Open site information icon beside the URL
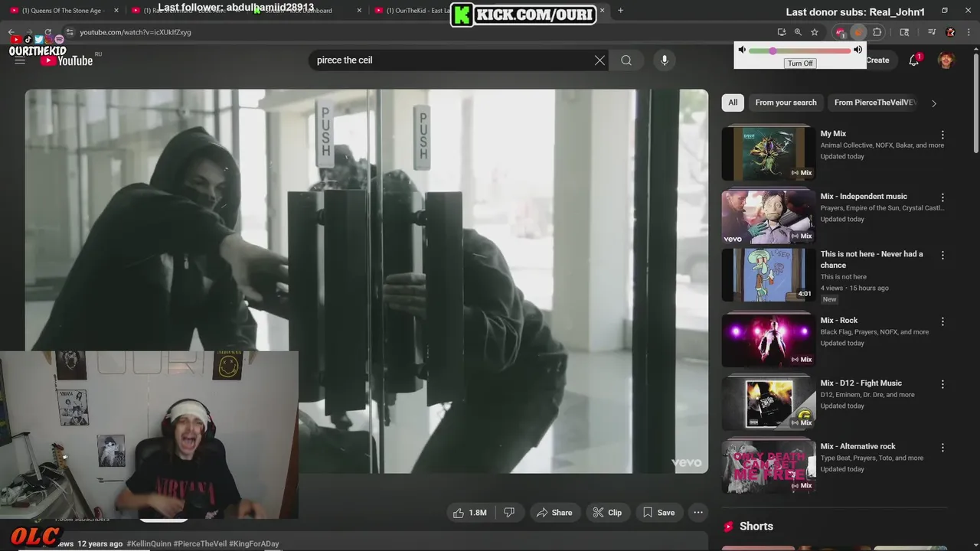This screenshot has width=980, height=551. pyautogui.click(x=70, y=32)
